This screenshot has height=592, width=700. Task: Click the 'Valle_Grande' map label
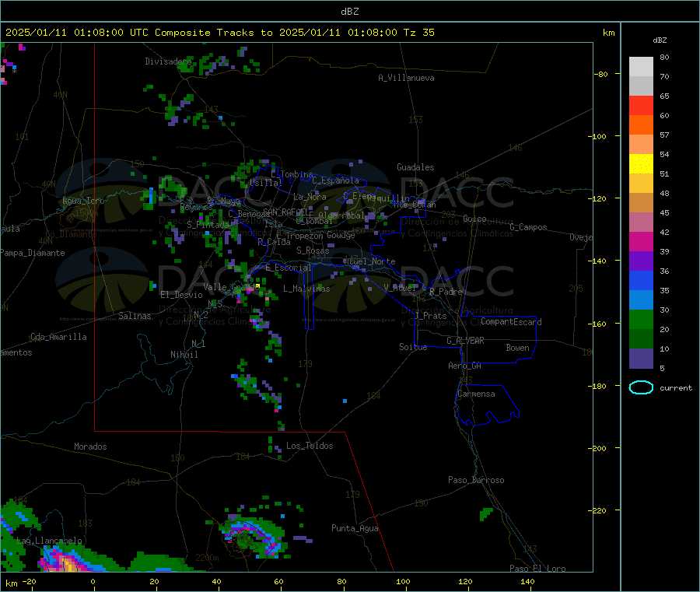pyautogui.click(x=231, y=286)
